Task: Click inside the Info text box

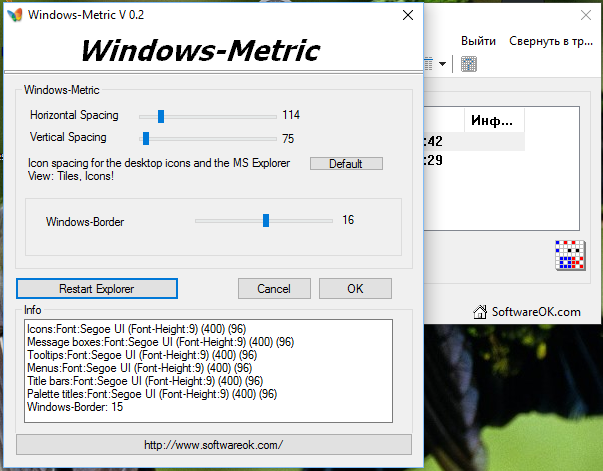Action: point(208,371)
